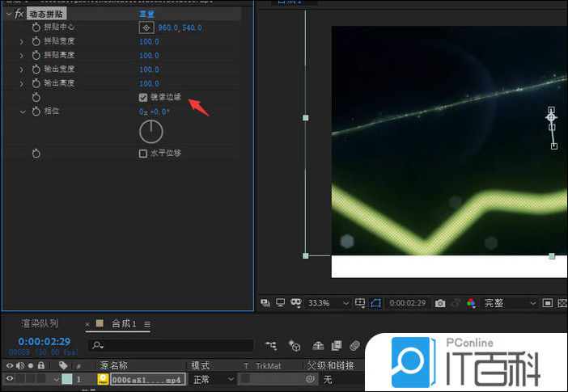Click the 相位 angle dial control

click(x=151, y=130)
